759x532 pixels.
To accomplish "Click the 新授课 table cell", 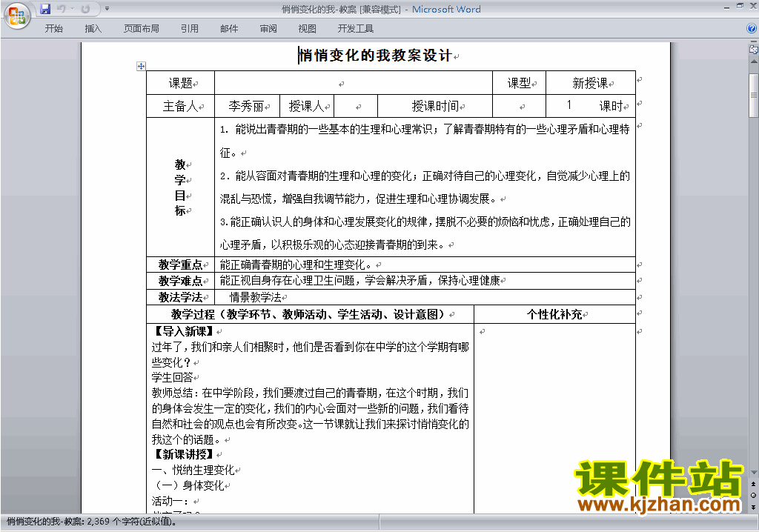I will (x=591, y=83).
